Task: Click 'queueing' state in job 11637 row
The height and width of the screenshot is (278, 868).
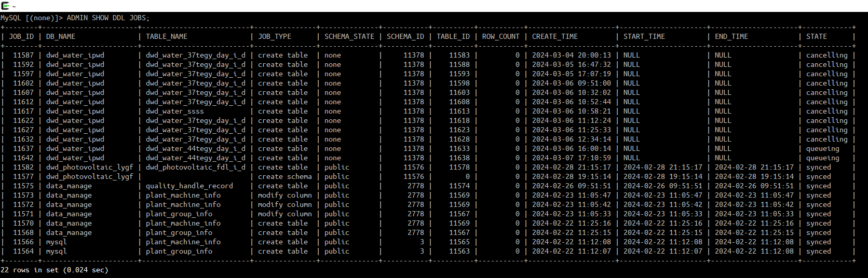Action: coord(823,149)
